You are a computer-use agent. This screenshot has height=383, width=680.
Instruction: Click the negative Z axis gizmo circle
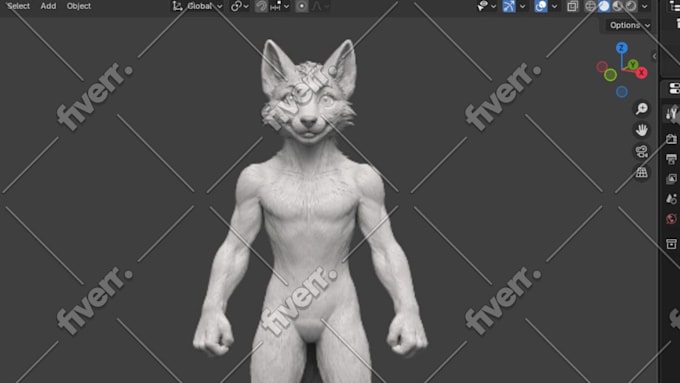click(621, 92)
